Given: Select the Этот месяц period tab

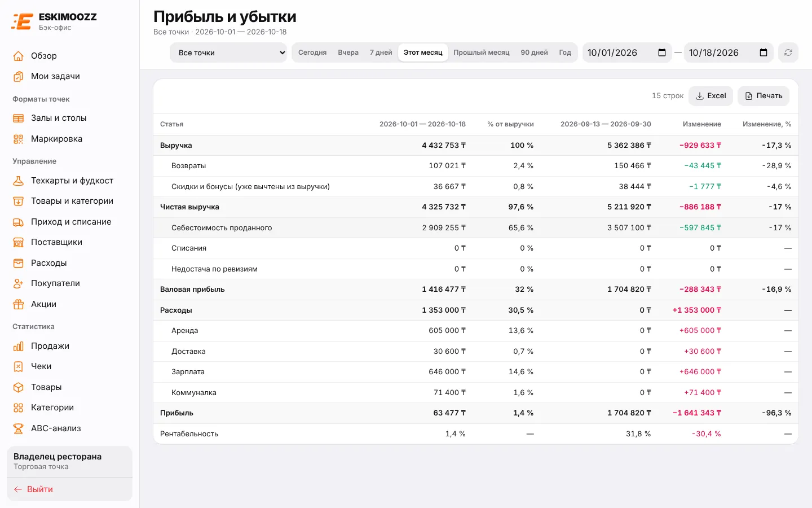Looking at the screenshot, I should (x=423, y=52).
